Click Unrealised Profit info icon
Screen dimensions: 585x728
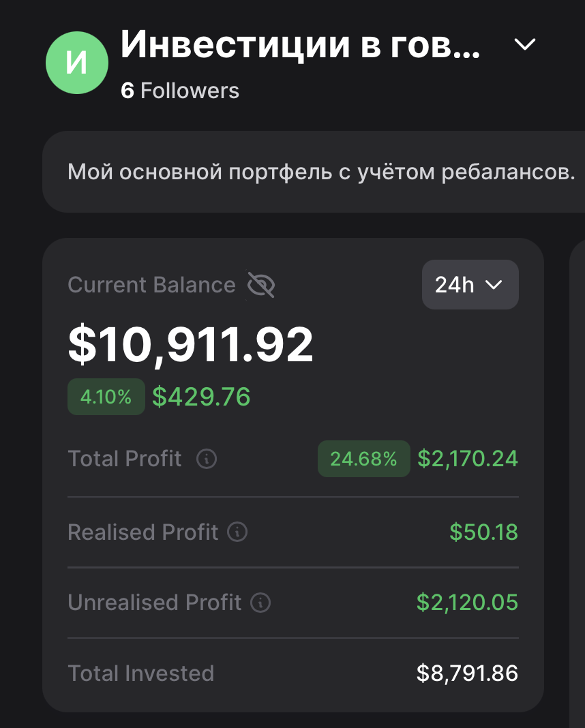(260, 603)
